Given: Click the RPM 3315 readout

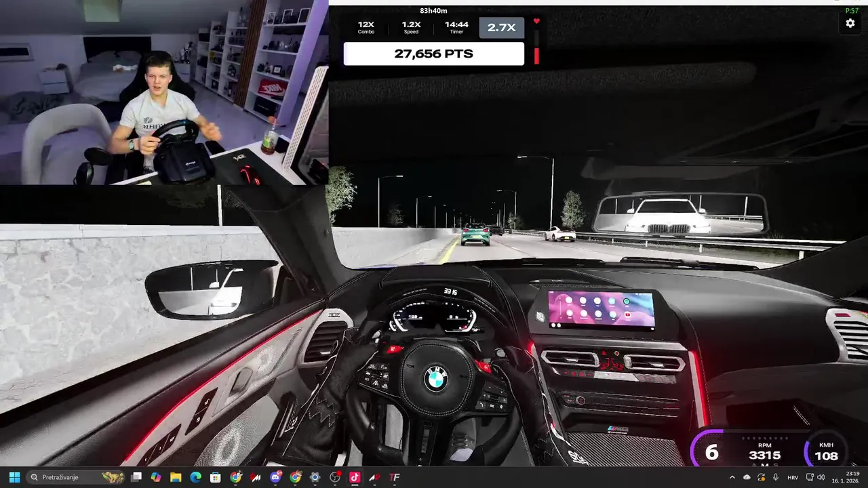Looking at the screenshot, I should [x=764, y=451].
